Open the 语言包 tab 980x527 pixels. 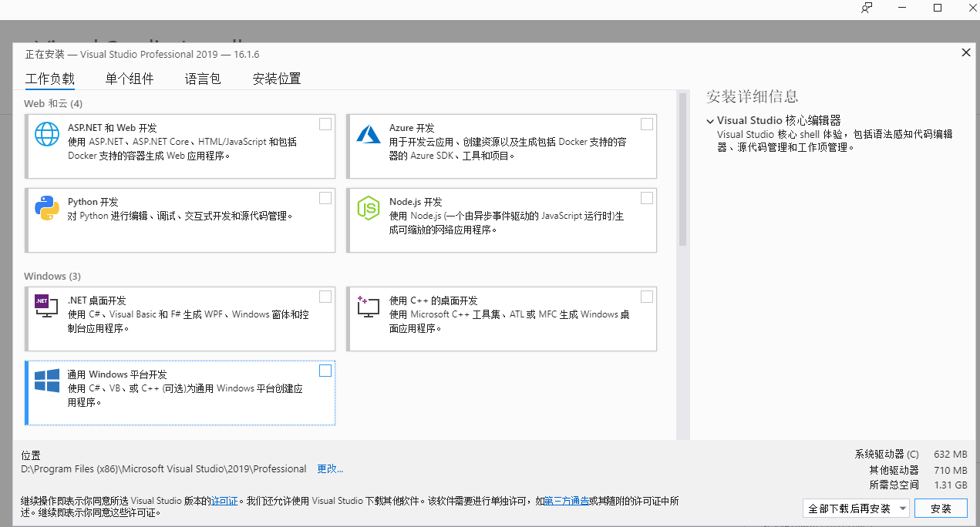(203, 79)
